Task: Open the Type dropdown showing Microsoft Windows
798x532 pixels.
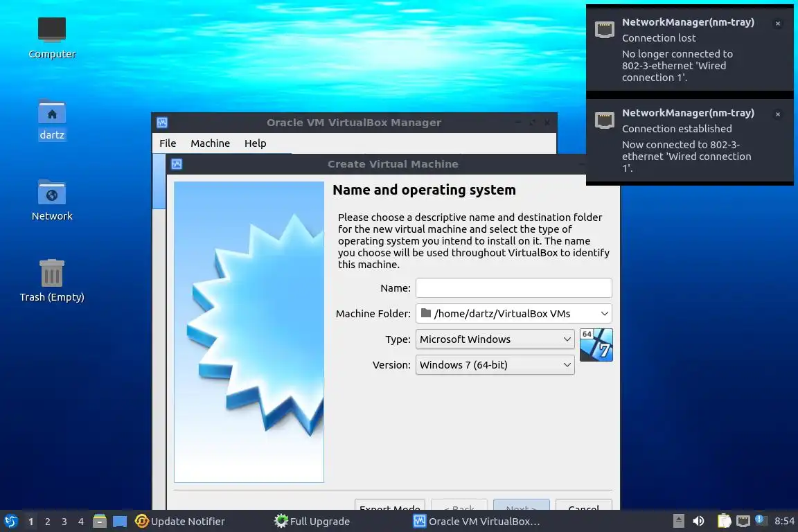Action: coord(495,339)
